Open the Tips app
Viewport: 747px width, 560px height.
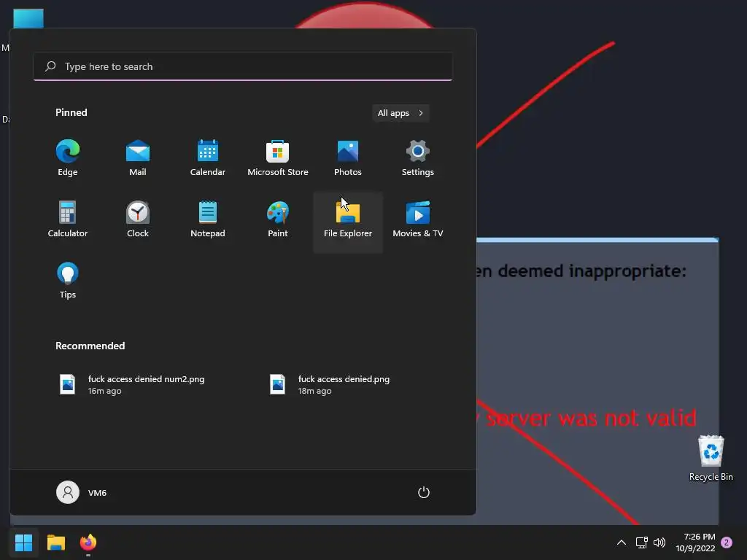click(68, 281)
